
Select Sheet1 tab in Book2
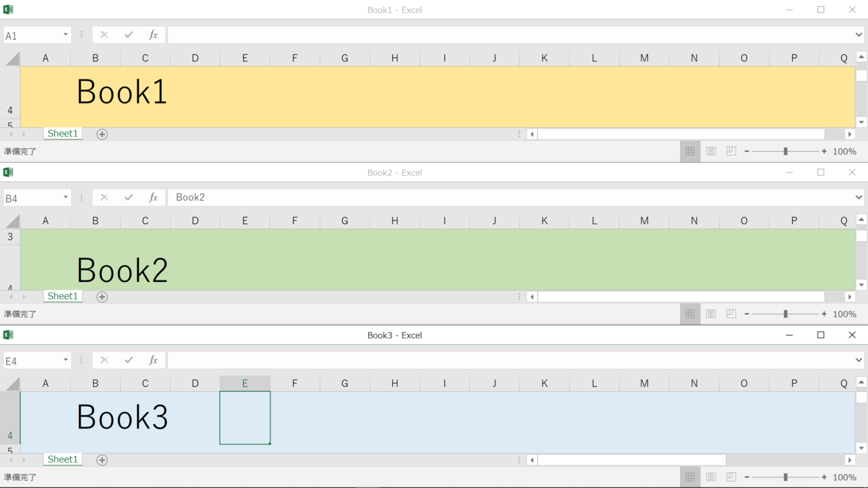click(x=63, y=296)
